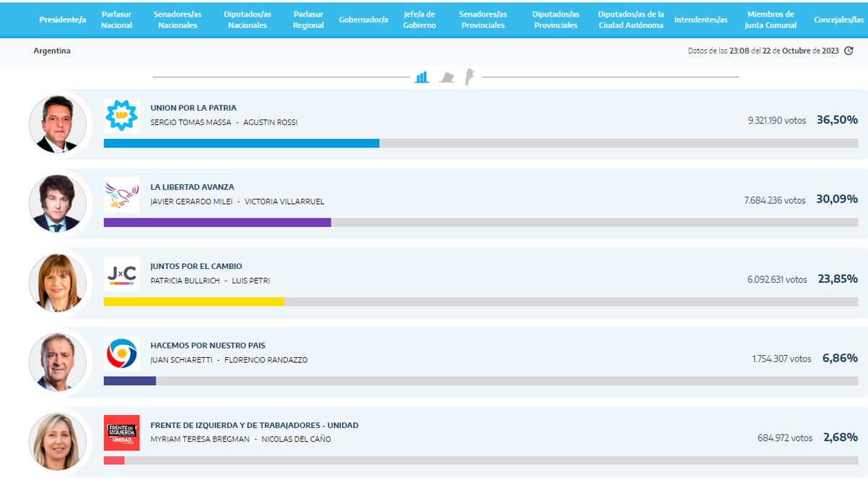The width and height of the screenshot is (868, 488).
Task: Click the Hacemos por Nuestro Pais logo
Action: (x=121, y=354)
